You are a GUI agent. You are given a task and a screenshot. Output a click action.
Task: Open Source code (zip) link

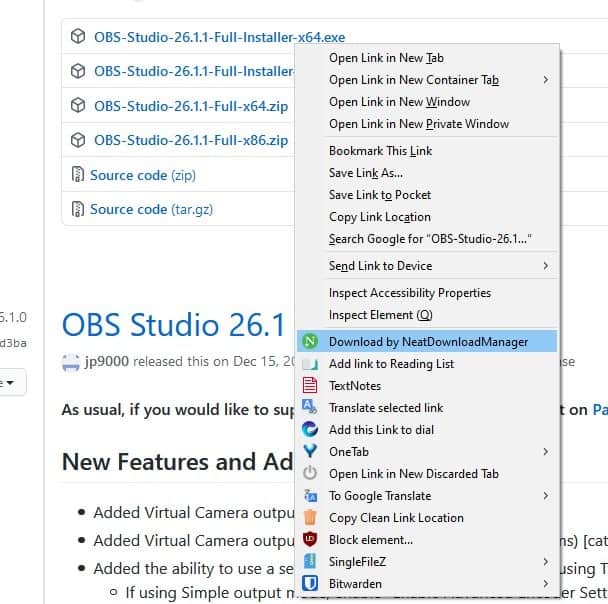[143, 175]
